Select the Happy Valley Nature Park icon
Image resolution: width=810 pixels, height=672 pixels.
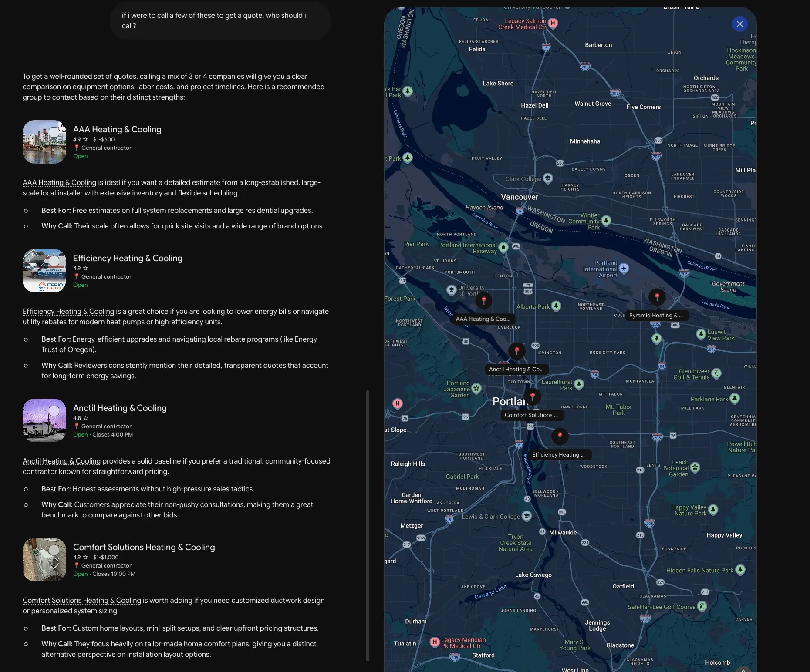click(713, 510)
